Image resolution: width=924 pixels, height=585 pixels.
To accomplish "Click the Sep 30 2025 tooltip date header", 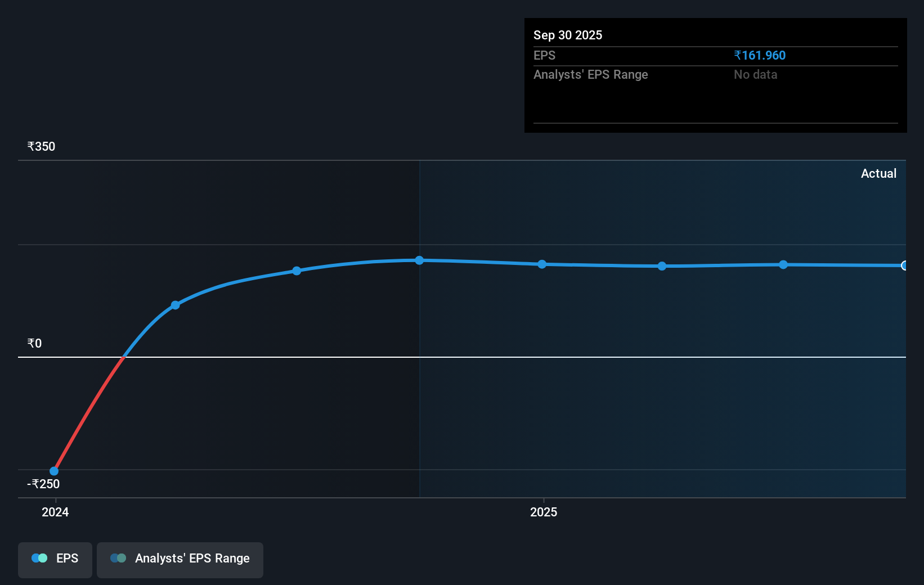I will [568, 35].
